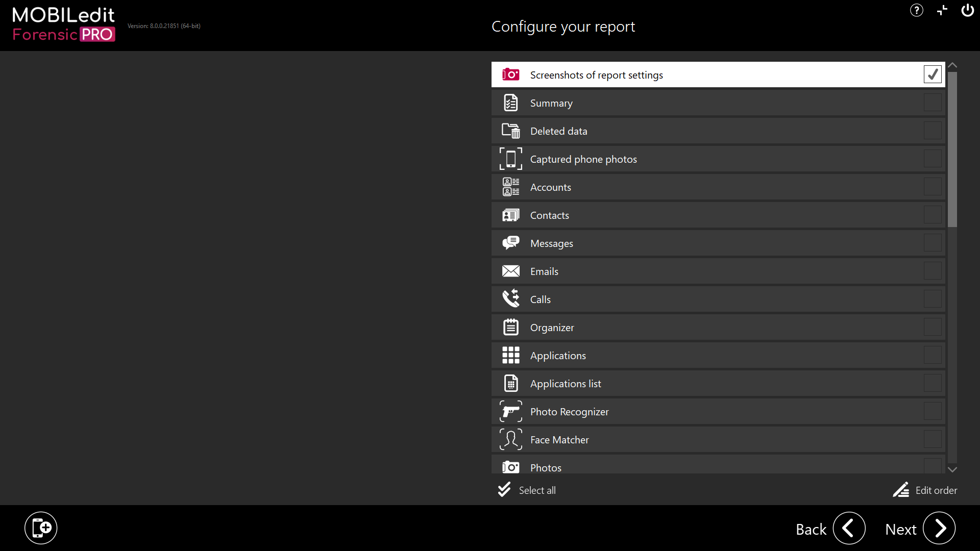Enable the Summary checkbox
The image size is (980, 551).
point(933,103)
